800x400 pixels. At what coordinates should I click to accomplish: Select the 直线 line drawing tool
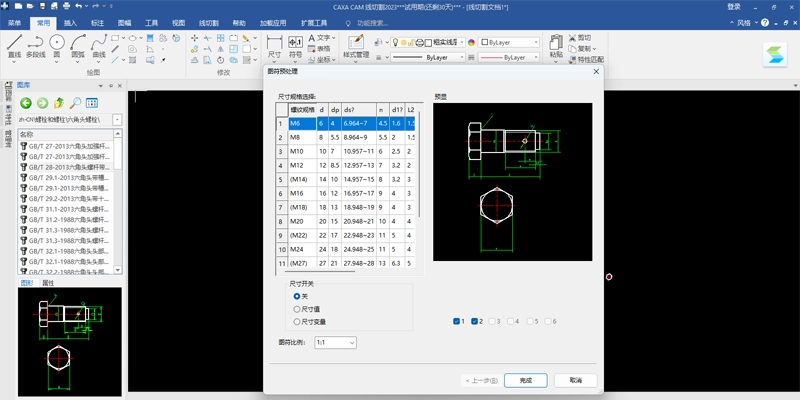coord(14,46)
